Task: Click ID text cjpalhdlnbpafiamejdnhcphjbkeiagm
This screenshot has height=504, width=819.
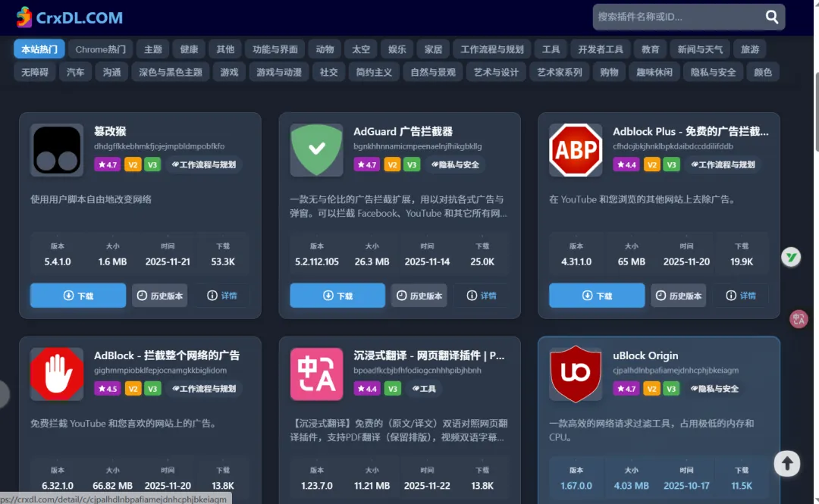Action: pos(676,371)
